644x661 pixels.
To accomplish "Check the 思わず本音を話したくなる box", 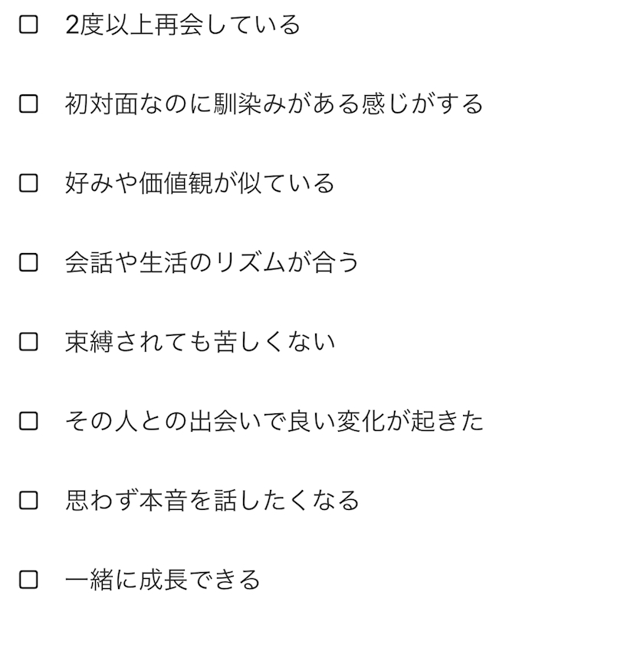I will (x=28, y=501).
